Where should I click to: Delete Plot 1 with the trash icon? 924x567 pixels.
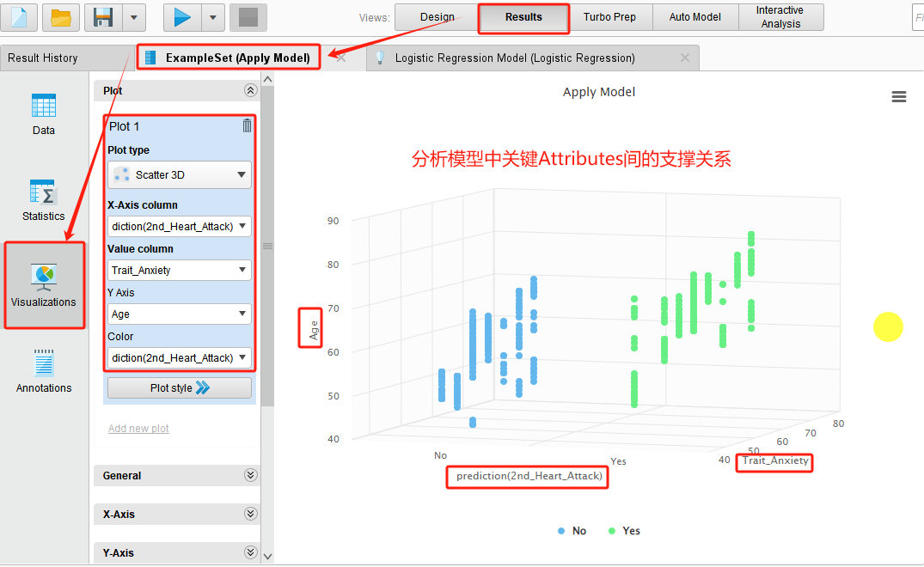(247, 125)
